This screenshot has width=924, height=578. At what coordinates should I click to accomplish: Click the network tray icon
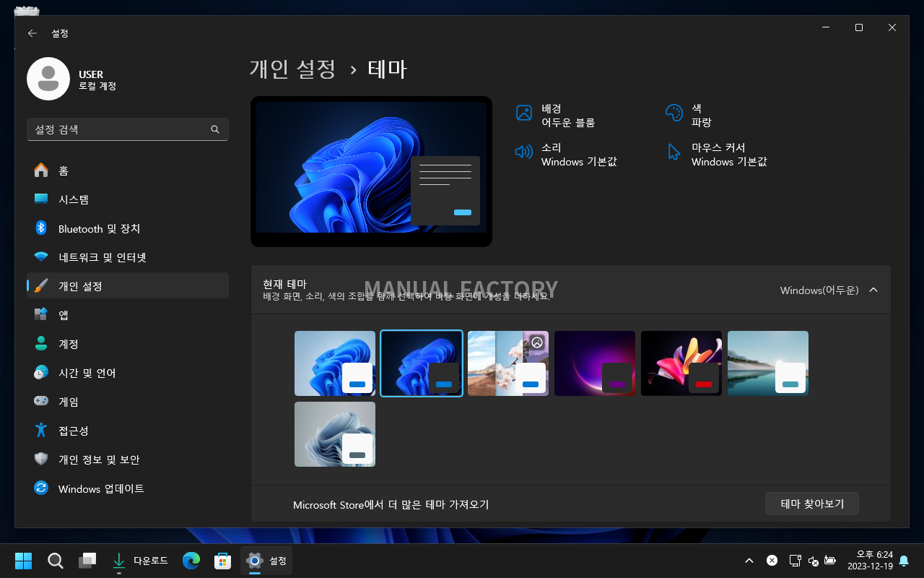pos(795,561)
